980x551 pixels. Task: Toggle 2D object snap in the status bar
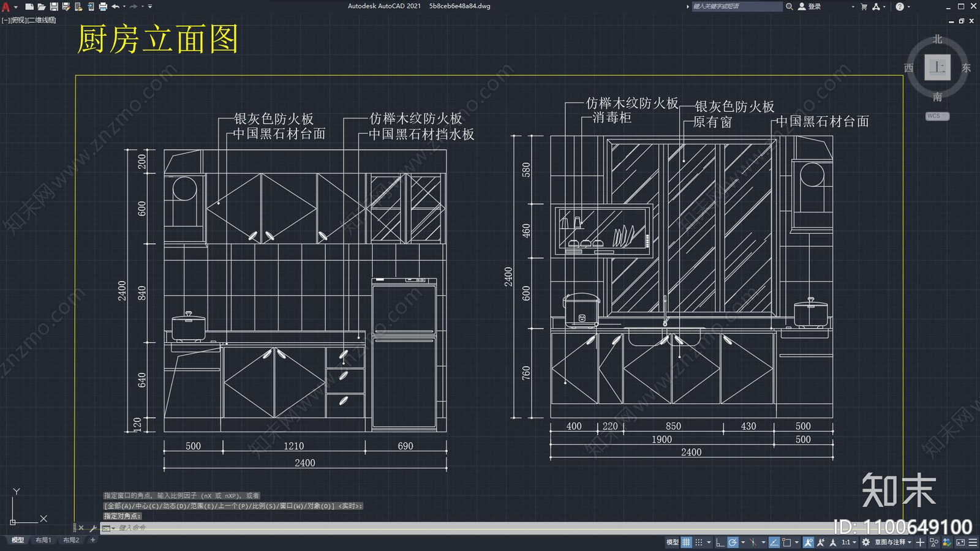pyautogui.click(x=786, y=542)
